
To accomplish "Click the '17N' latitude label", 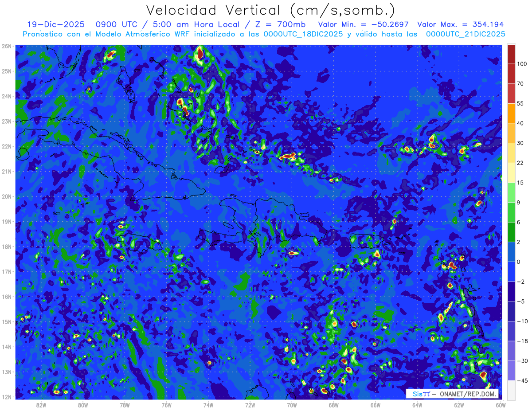I will point(7,272).
